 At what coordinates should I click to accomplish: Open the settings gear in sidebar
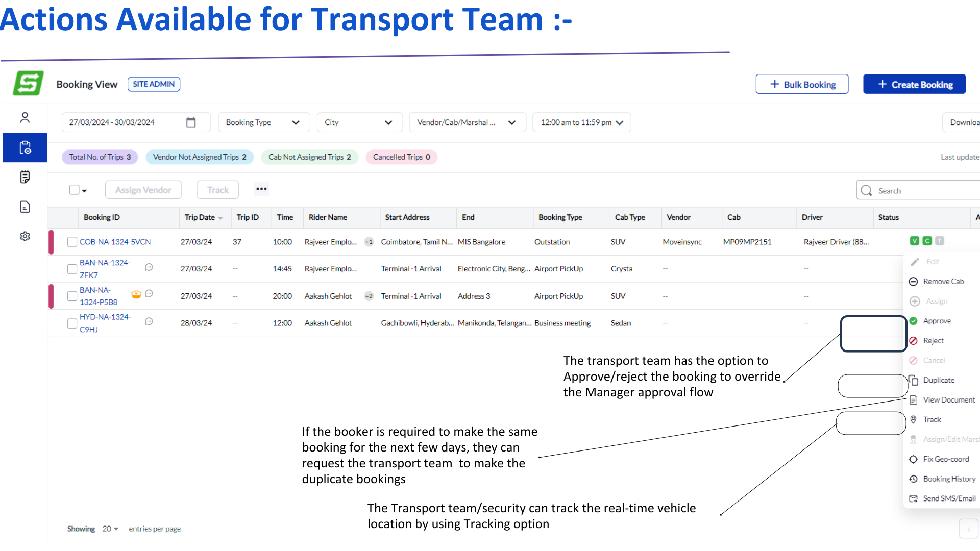24,236
